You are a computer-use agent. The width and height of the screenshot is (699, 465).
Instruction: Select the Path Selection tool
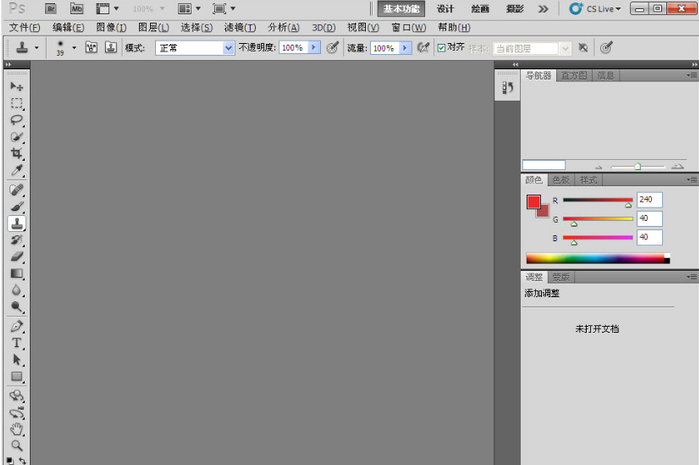(16, 359)
